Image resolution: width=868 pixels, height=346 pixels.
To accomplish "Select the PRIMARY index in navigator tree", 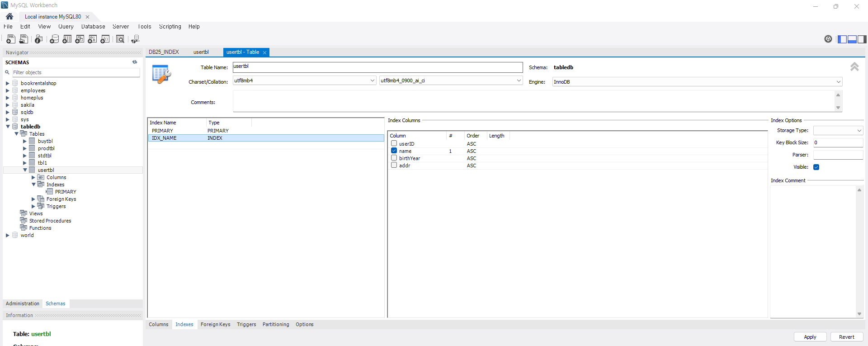I will [x=66, y=192].
